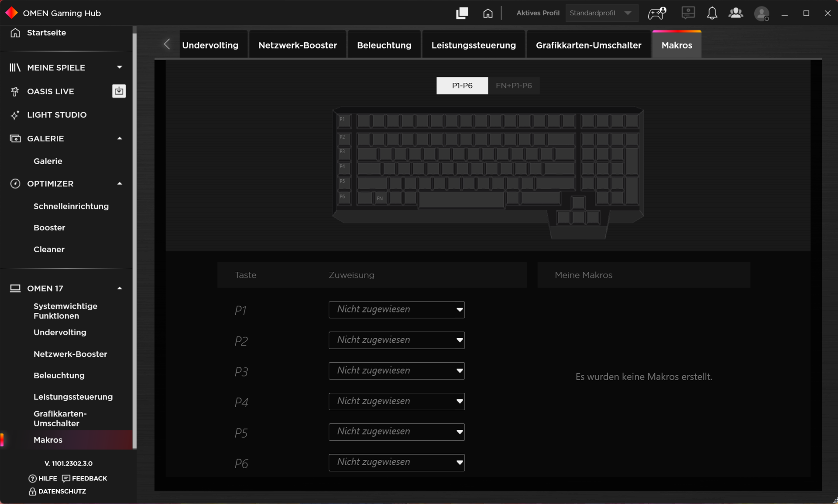Click the home icon in title bar
838x504 pixels.
coord(488,13)
